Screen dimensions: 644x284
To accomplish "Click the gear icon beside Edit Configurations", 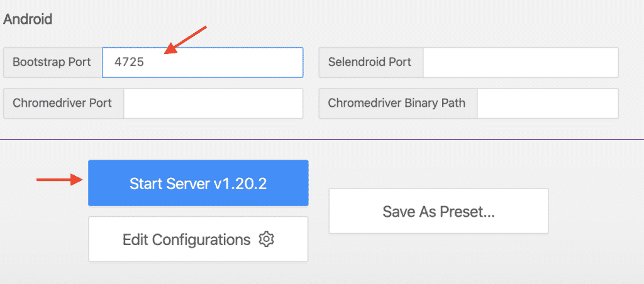I will [x=267, y=239].
